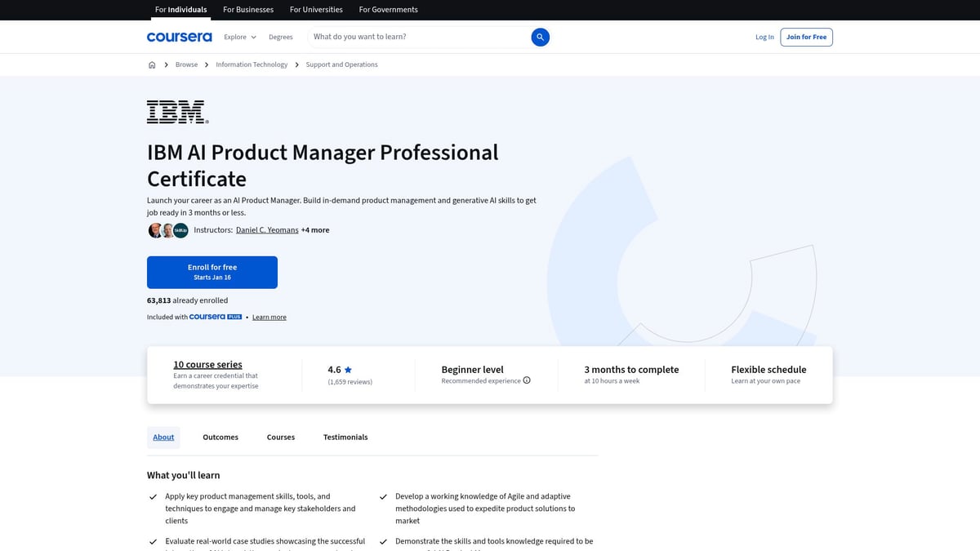Click the blue search magnifier button
The width and height of the screenshot is (980, 551).
click(x=540, y=37)
